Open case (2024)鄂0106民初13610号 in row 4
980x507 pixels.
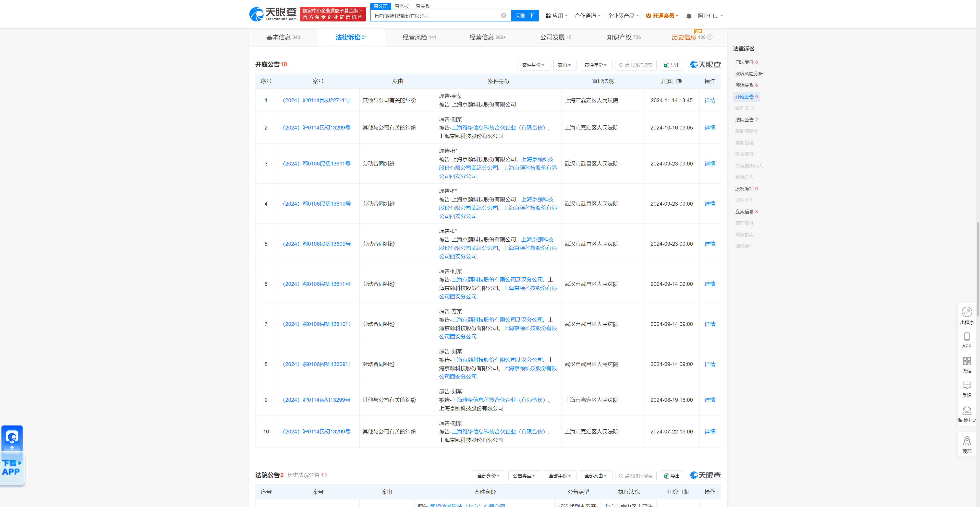pyautogui.click(x=316, y=204)
